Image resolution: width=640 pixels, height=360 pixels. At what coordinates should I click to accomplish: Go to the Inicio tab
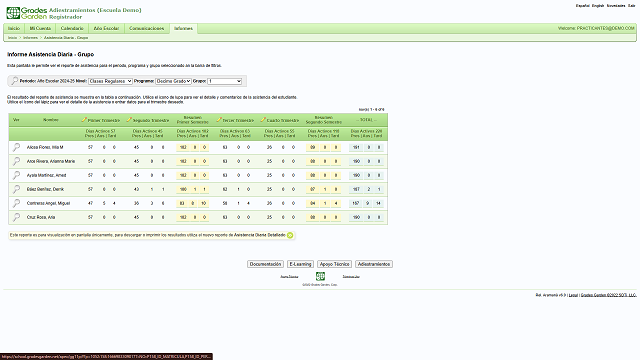(x=14, y=29)
